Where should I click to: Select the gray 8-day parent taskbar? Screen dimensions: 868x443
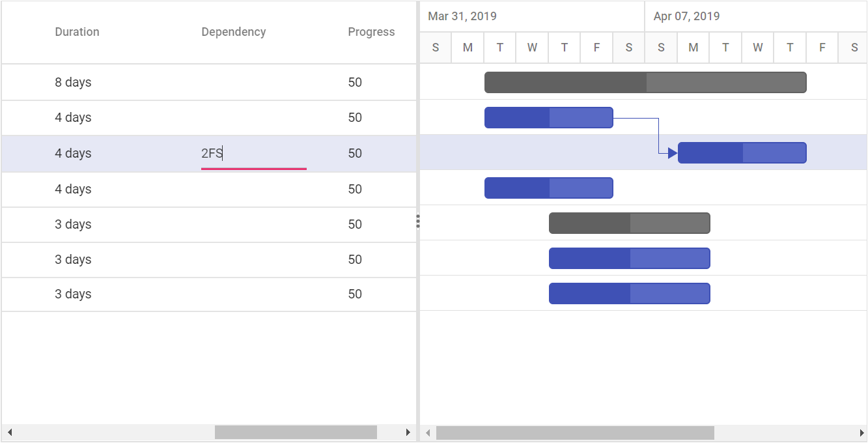645,82
